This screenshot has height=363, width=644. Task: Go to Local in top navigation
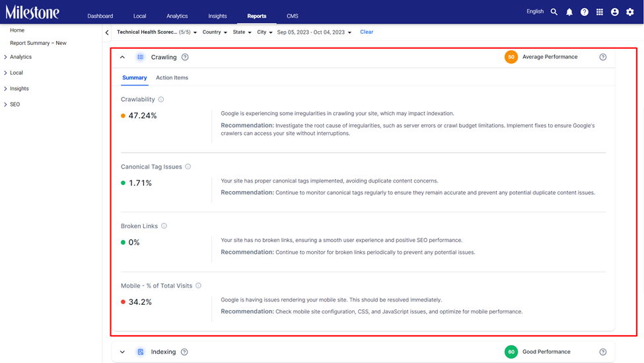(139, 16)
